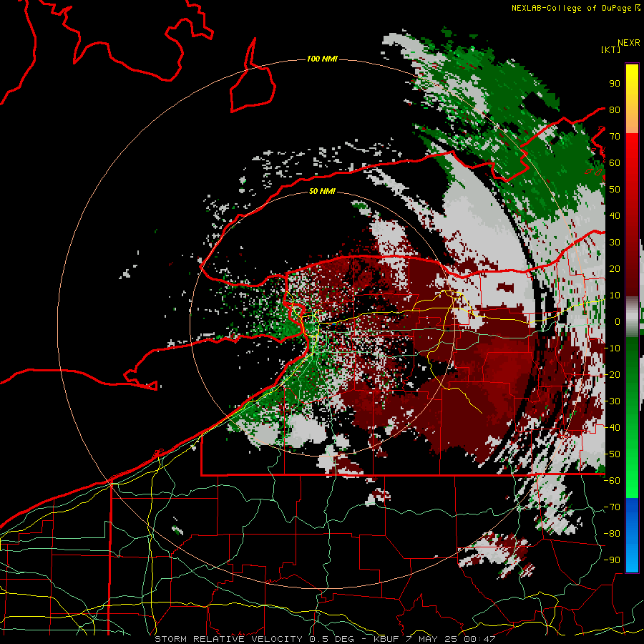This screenshot has height=644, width=644.
Task: Select the 30 knot value on scale
Action: (x=615, y=243)
